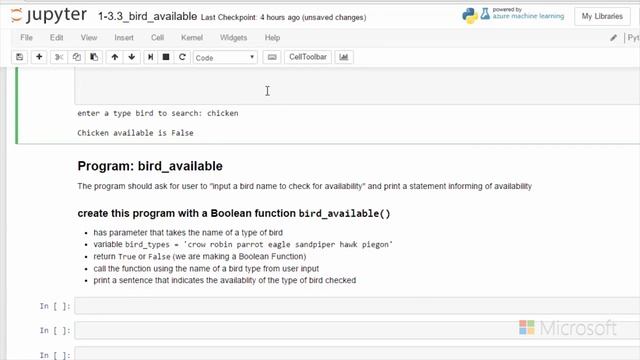Restart the kernel icon
The height and width of the screenshot is (360, 640).
[x=182, y=57]
